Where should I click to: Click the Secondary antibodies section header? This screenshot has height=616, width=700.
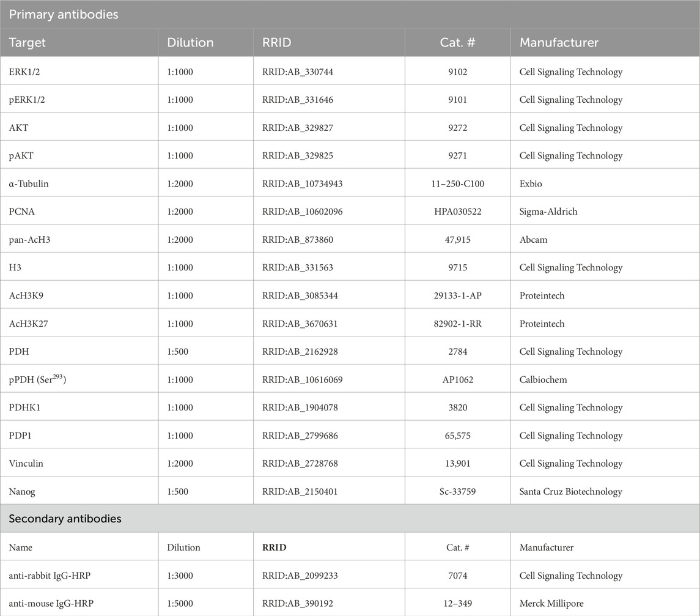pos(65,518)
